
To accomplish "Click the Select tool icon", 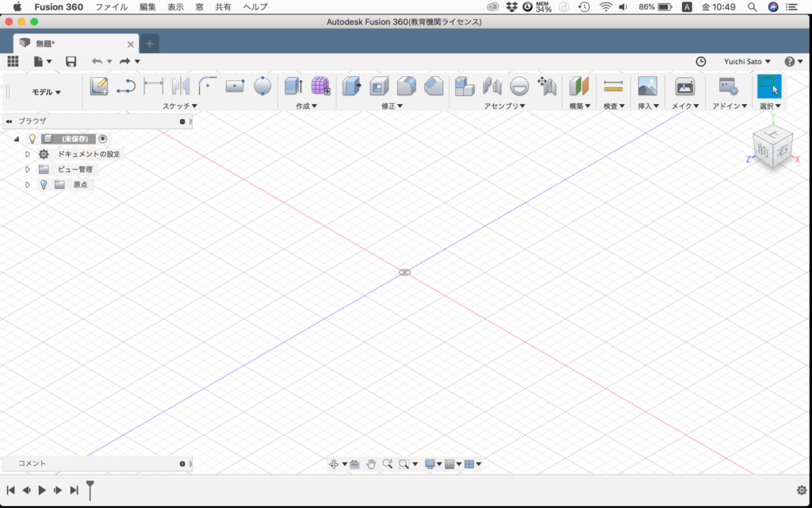I will (769, 86).
